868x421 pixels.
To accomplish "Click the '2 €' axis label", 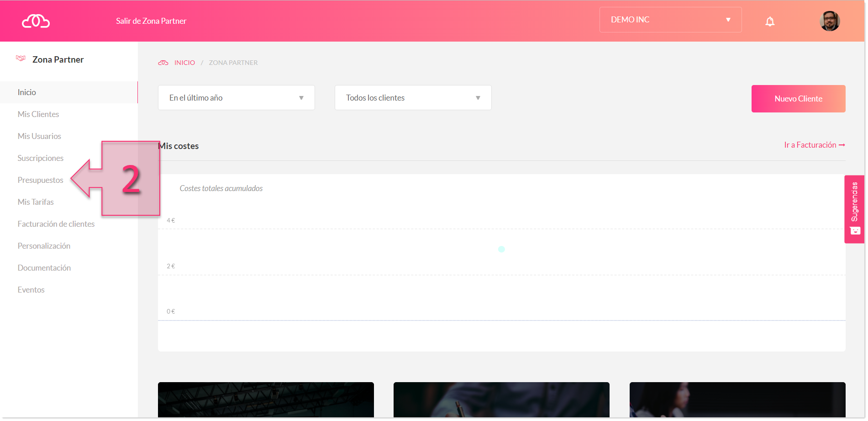I will pyautogui.click(x=171, y=266).
